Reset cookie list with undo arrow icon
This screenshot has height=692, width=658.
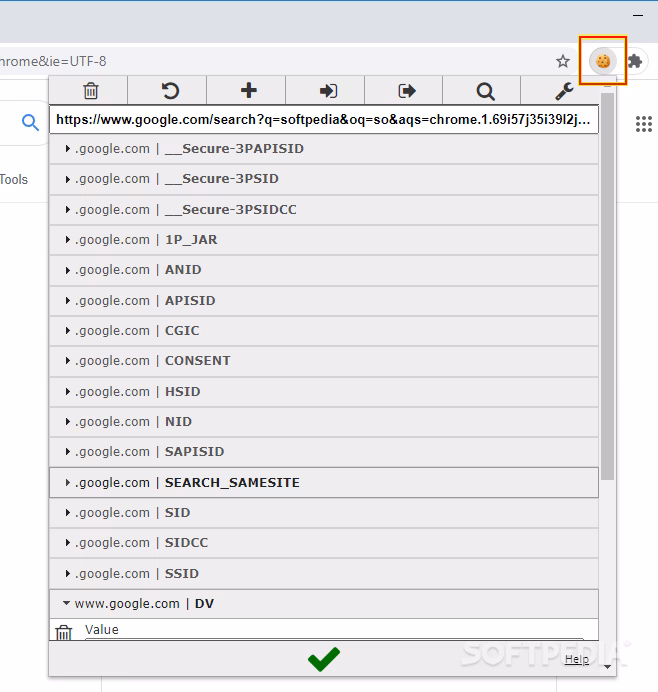click(x=169, y=90)
